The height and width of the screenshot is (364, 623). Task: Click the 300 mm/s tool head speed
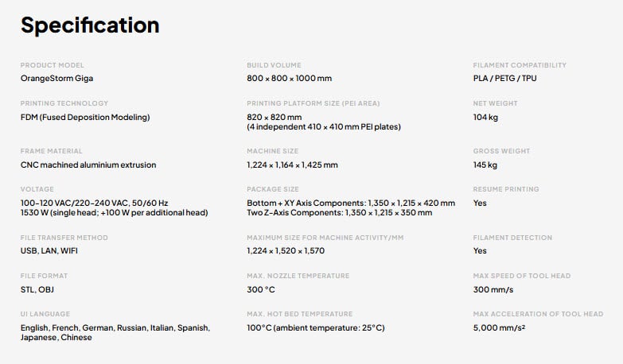pos(493,289)
